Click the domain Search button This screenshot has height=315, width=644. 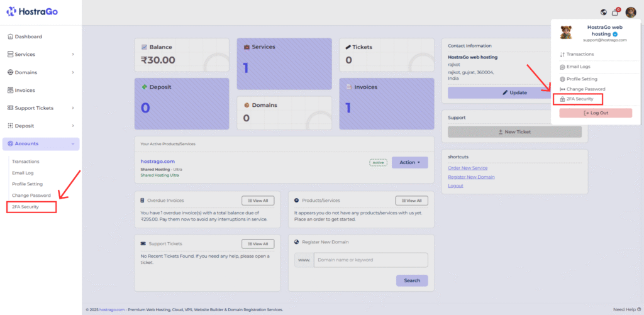[412, 280]
